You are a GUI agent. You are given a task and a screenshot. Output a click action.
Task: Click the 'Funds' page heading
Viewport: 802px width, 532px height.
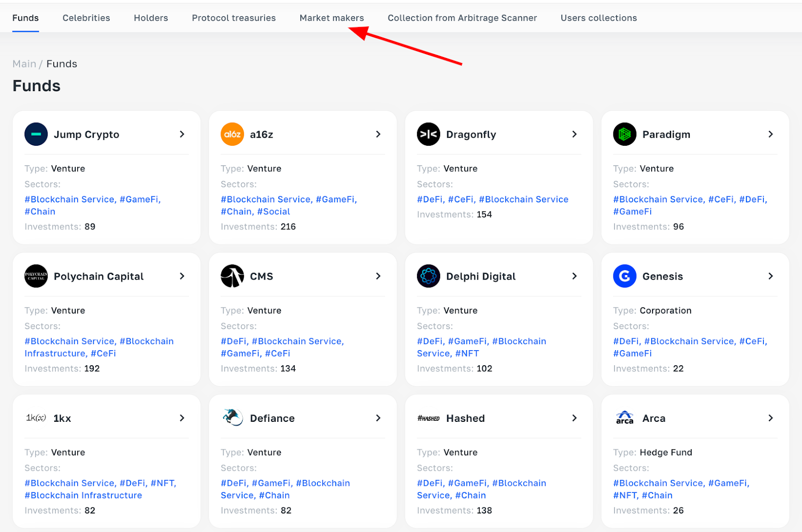pyautogui.click(x=36, y=86)
